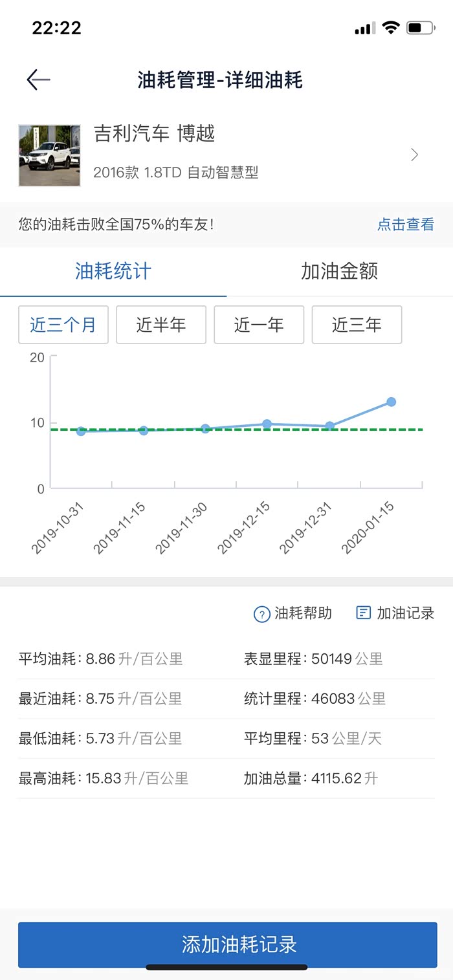
Task: Tap the 2020-01-15 chart data point
Action: point(391,402)
